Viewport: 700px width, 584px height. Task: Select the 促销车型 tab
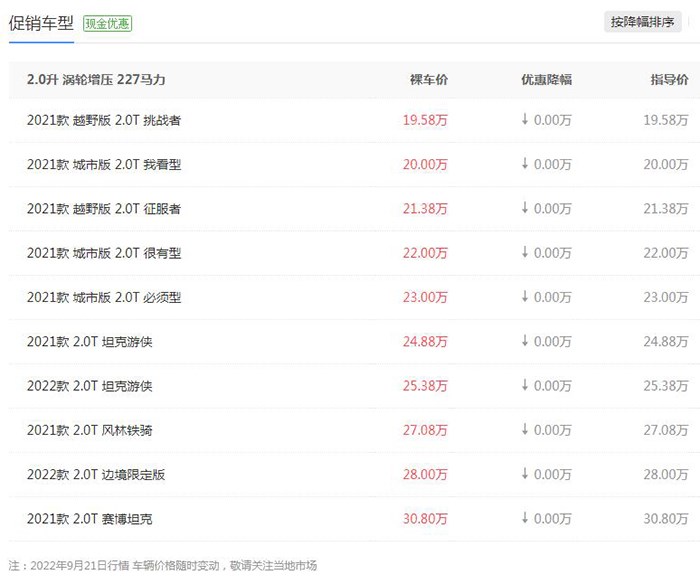click(x=41, y=23)
